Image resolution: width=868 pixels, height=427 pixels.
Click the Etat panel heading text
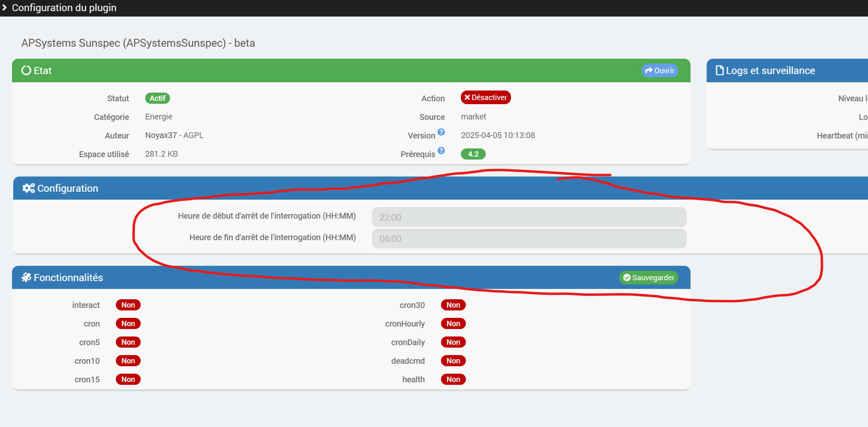pyautogui.click(x=43, y=71)
